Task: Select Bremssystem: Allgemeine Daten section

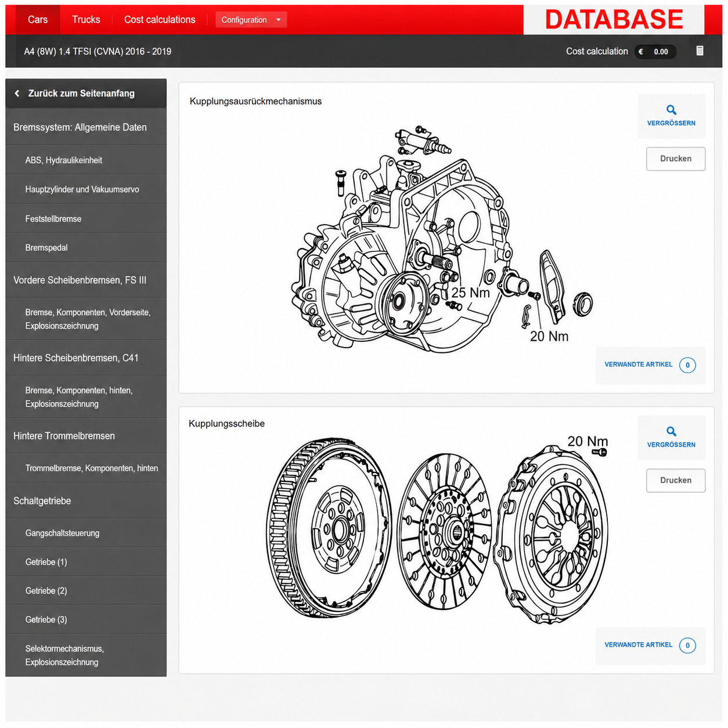Action: (86, 127)
